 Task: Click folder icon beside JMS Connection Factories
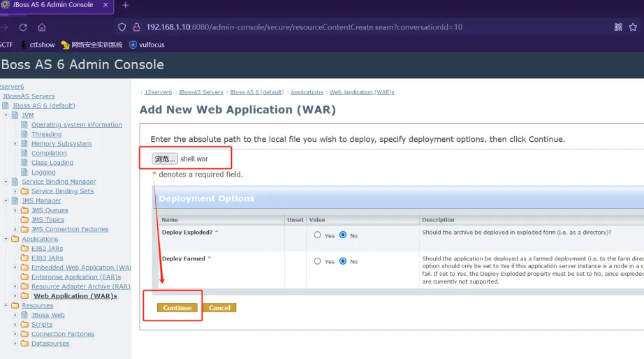tap(24, 229)
